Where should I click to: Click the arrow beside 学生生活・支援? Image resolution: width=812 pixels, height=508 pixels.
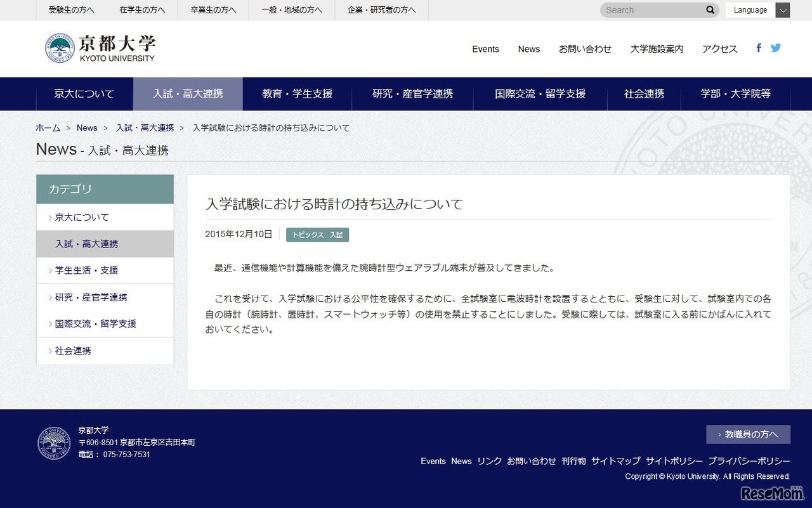coord(50,270)
